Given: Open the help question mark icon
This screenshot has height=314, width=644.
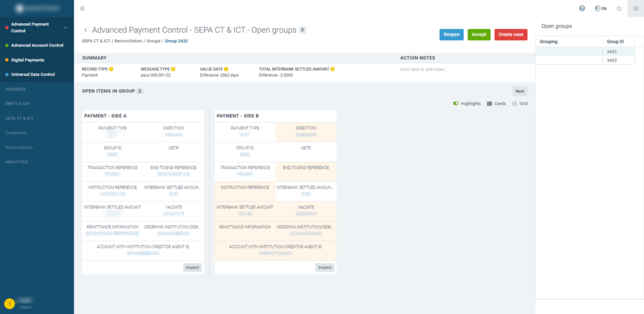Looking at the screenshot, I should (x=582, y=8).
